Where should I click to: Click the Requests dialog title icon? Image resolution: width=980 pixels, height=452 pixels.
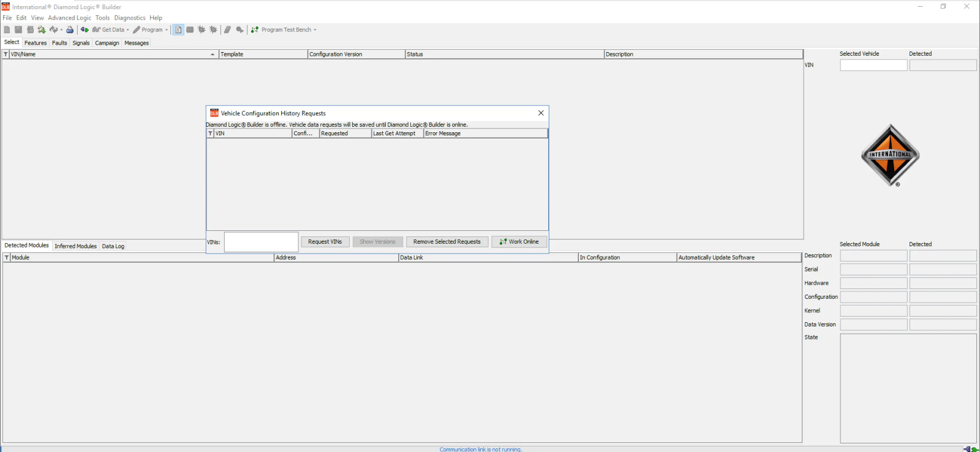[214, 113]
